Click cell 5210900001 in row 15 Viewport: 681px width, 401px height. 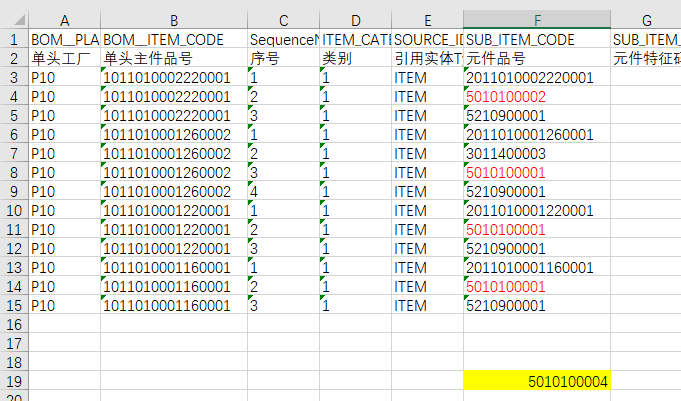537,305
